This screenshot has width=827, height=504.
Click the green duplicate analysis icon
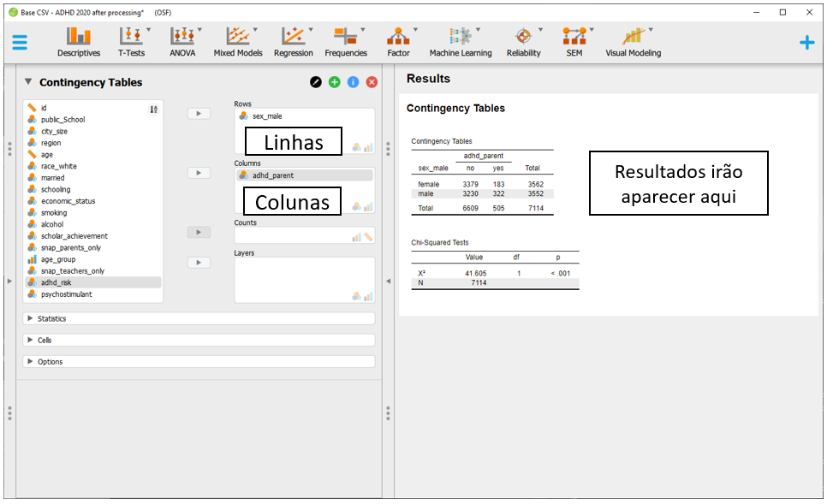pyautogui.click(x=335, y=82)
